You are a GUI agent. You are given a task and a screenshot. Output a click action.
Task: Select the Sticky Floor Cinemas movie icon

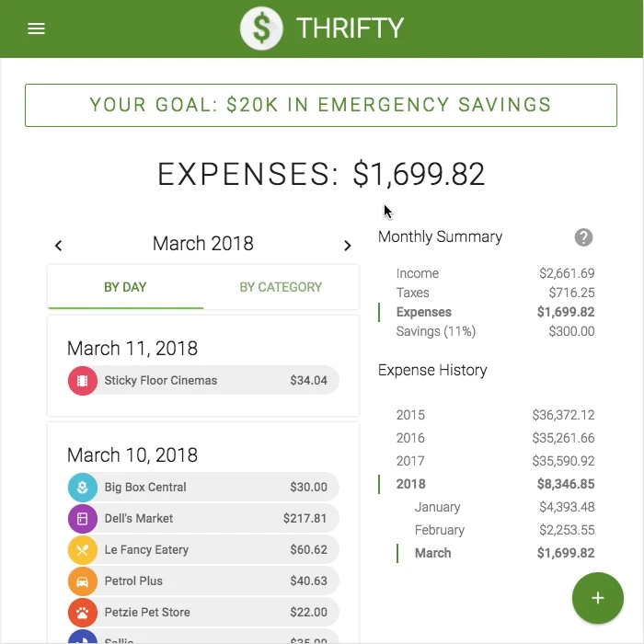(x=83, y=381)
